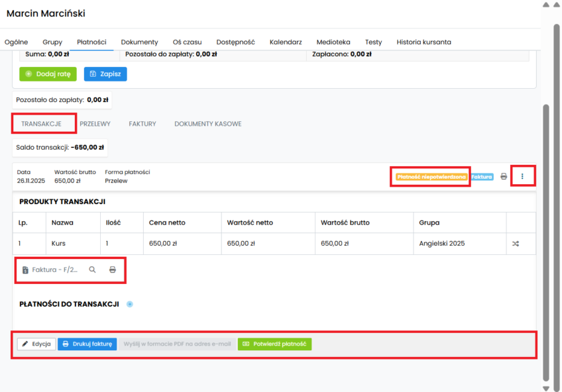Open the Historia kursanta tab
Screen dimensions: 562x392
pos(423,42)
